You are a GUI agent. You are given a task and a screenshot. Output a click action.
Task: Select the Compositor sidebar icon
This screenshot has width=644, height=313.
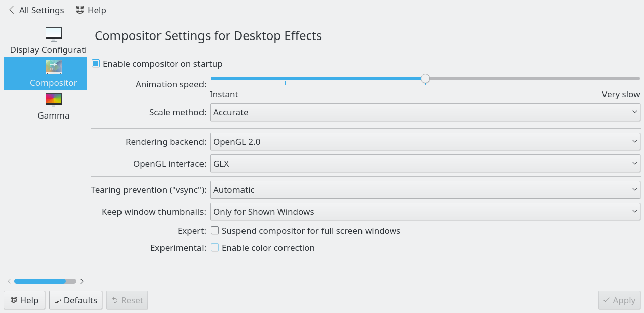click(x=53, y=67)
